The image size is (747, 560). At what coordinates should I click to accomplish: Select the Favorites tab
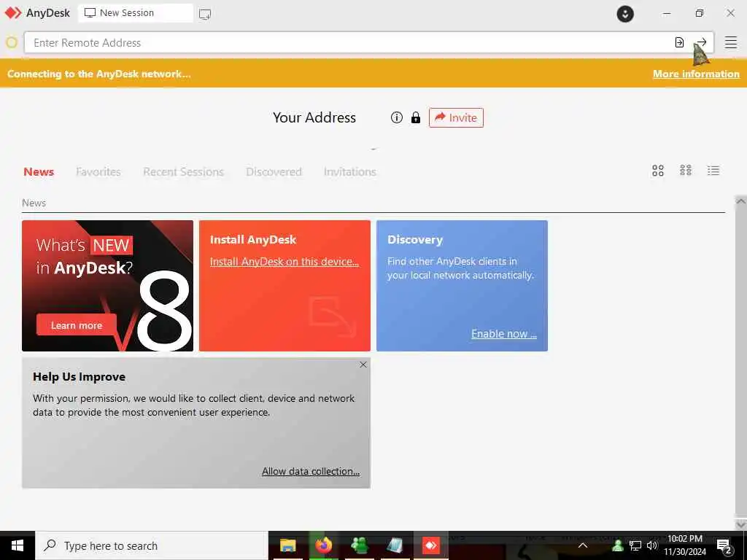click(x=98, y=172)
